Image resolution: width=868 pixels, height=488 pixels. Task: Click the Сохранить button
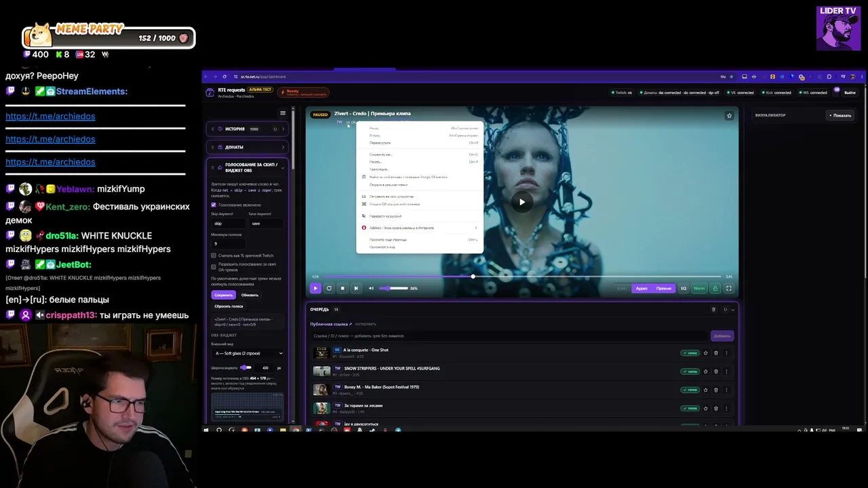pos(223,295)
